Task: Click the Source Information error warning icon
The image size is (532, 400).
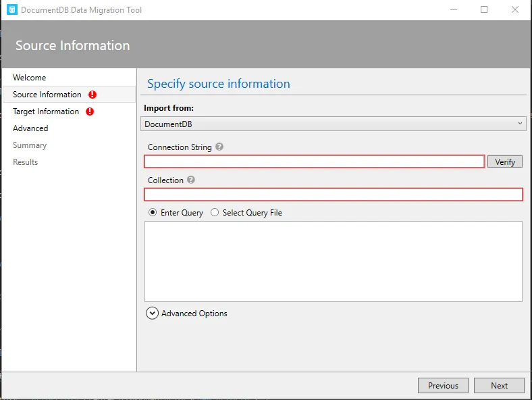Action: click(92, 95)
